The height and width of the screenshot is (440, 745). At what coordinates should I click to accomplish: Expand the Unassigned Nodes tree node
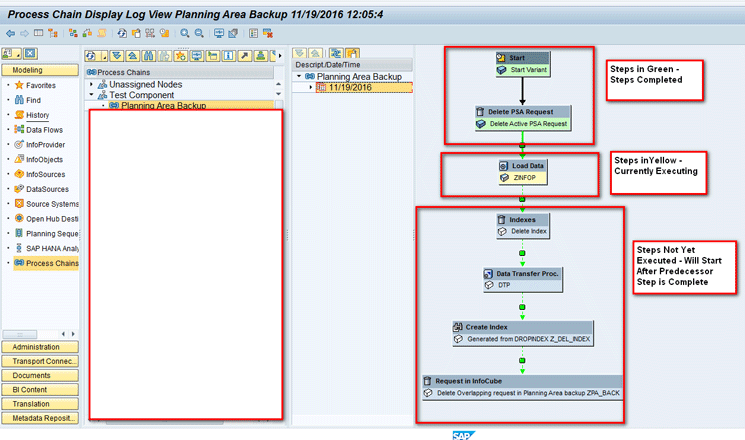click(x=91, y=84)
